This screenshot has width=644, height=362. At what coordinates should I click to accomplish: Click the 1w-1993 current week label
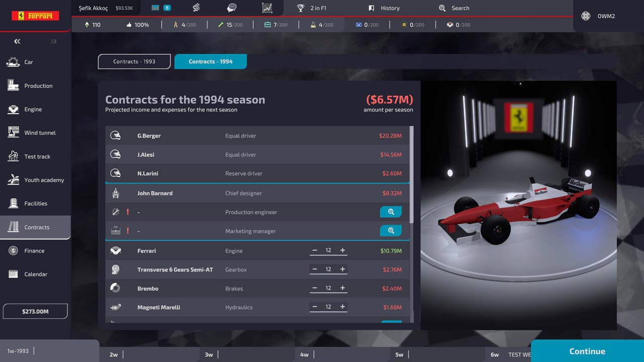tap(18, 351)
